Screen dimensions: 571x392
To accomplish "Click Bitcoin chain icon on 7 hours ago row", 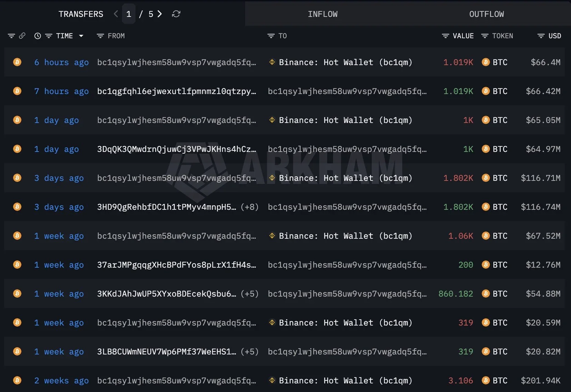I will (x=17, y=91).
